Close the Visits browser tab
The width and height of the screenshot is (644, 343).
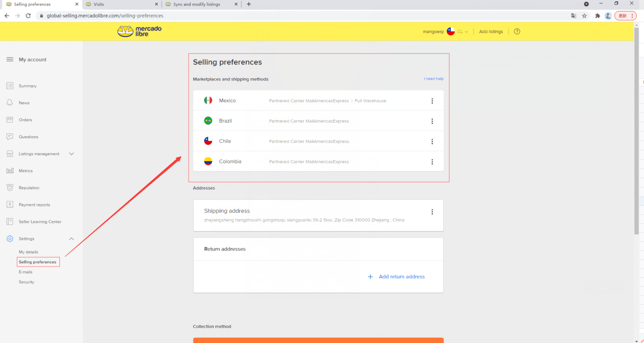point(157,4)
